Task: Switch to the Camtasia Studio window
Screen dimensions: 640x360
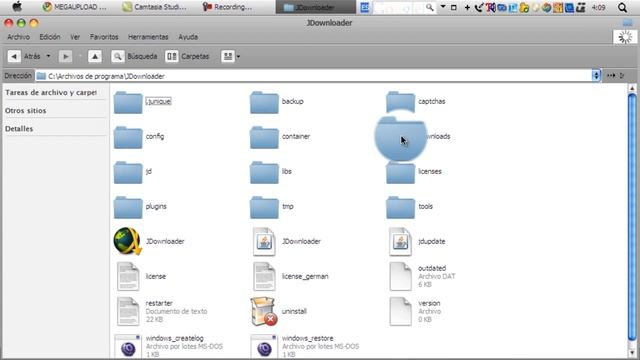Action: [x=154, y=7]
